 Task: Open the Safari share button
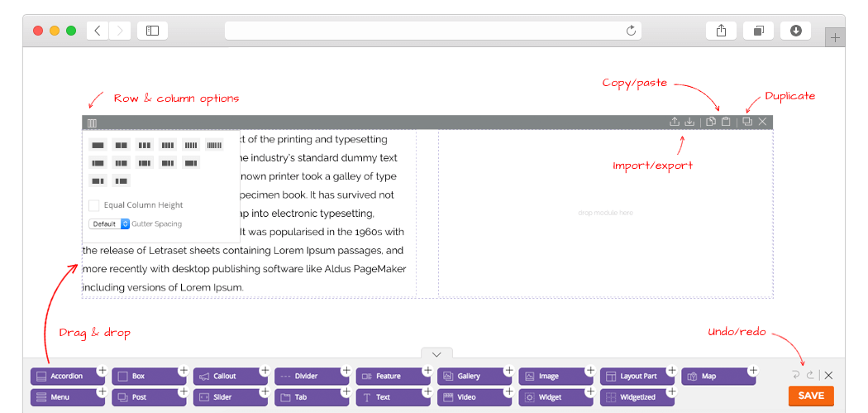point(721,31)
